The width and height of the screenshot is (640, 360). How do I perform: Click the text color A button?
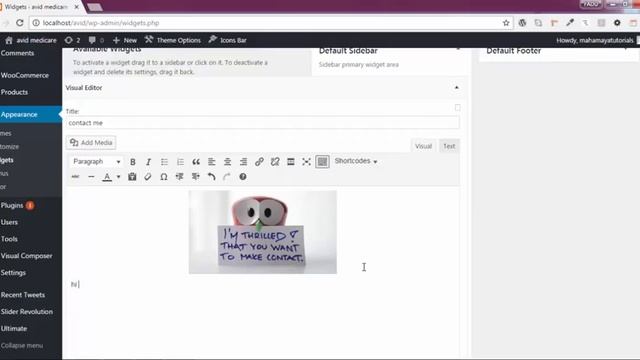(107, 177)
